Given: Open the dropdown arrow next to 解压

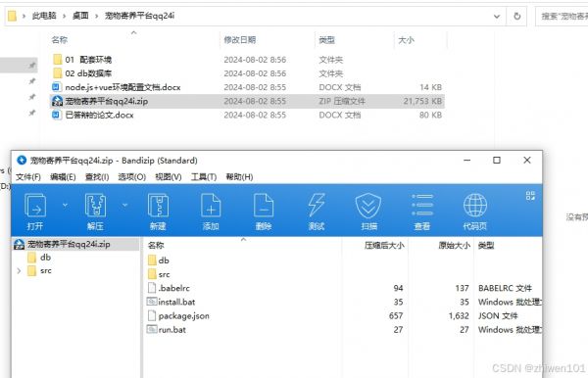Looking at the screenshot, I should (x=124, y=205).
